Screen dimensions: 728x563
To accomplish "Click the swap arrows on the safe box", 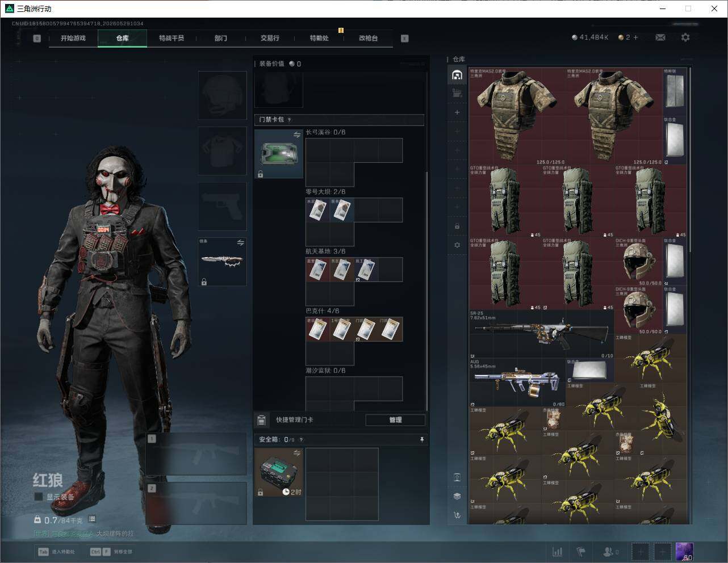I will click(297, 453).
